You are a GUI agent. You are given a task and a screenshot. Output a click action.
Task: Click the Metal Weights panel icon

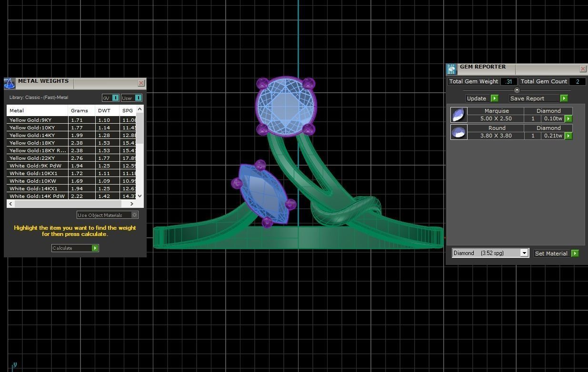coord(10,84)
